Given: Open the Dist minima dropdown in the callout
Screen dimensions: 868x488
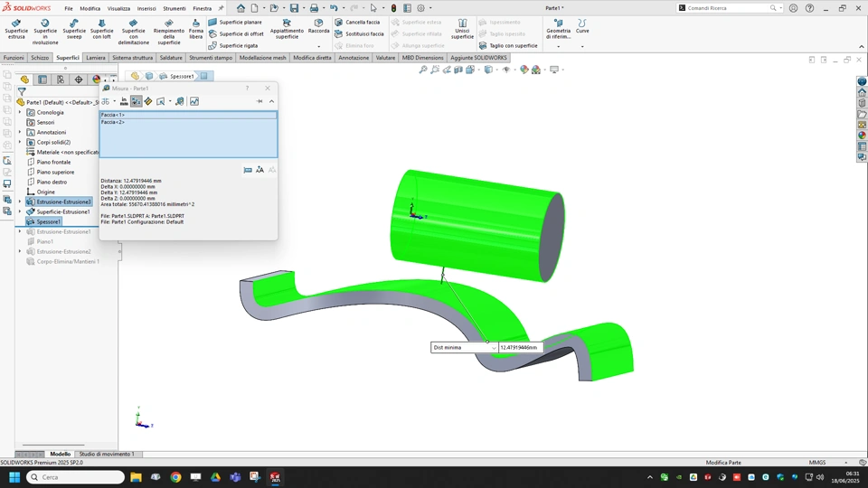Looking at the screenshot, I should pyautogui.click(x=492, y=347).
